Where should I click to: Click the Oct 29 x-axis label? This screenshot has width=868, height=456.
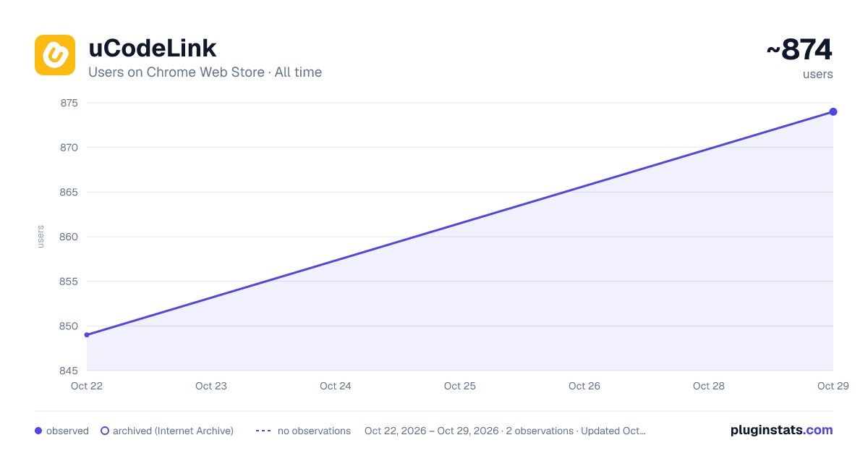[833, 386]
